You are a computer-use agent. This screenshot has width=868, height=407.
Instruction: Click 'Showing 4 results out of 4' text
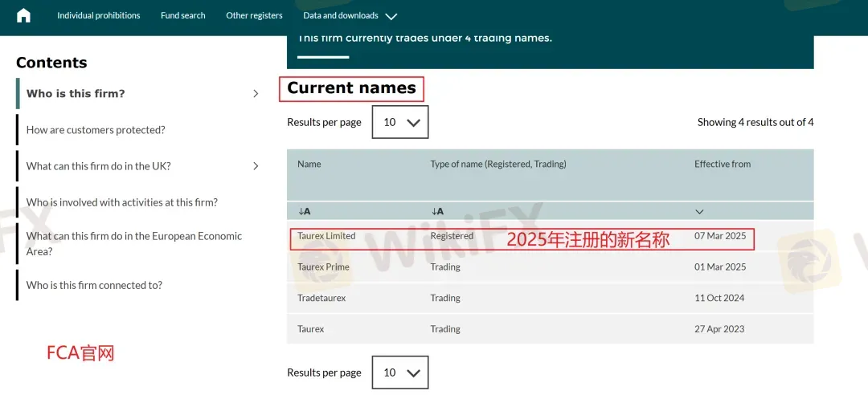pyautogui.click(x=755, y=122)
